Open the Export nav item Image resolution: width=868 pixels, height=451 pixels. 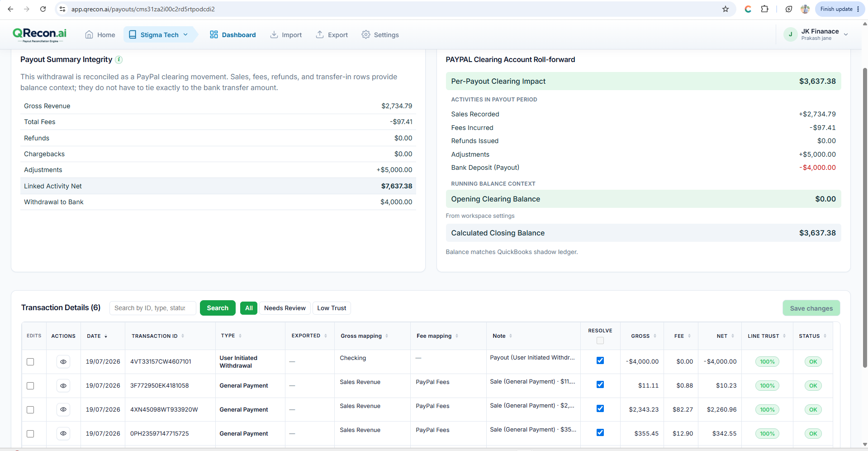tap(332, 35)
